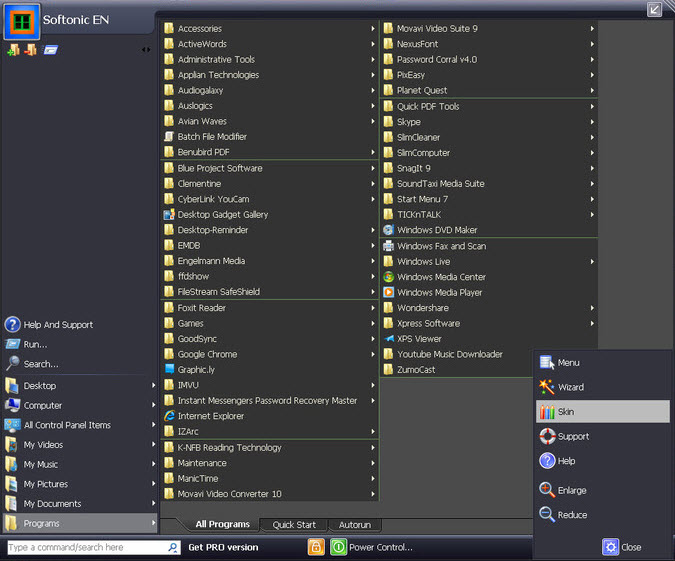The width and height of the screenshot is (675, 561).
Task: Choose Menu in the options popup
Action: [603, 363]
